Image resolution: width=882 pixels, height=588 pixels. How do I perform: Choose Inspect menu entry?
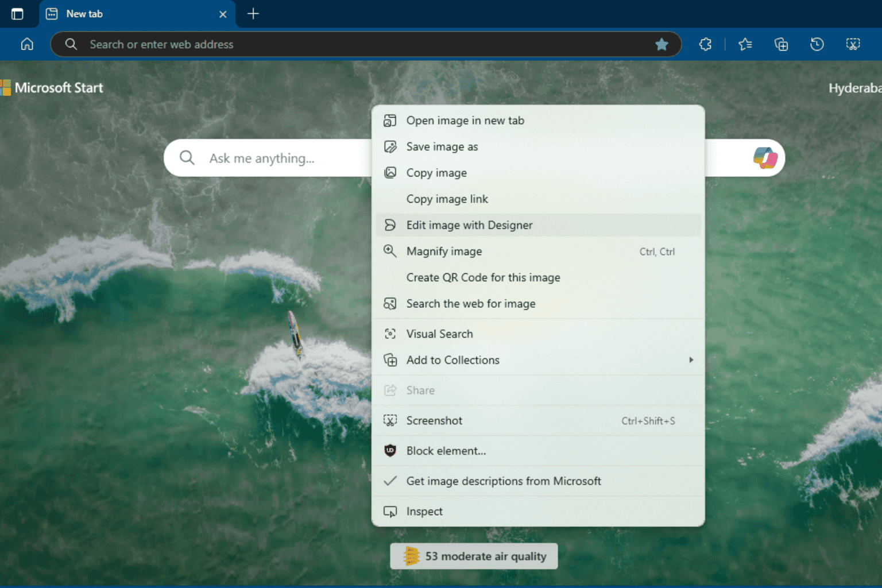click(538, 512)
